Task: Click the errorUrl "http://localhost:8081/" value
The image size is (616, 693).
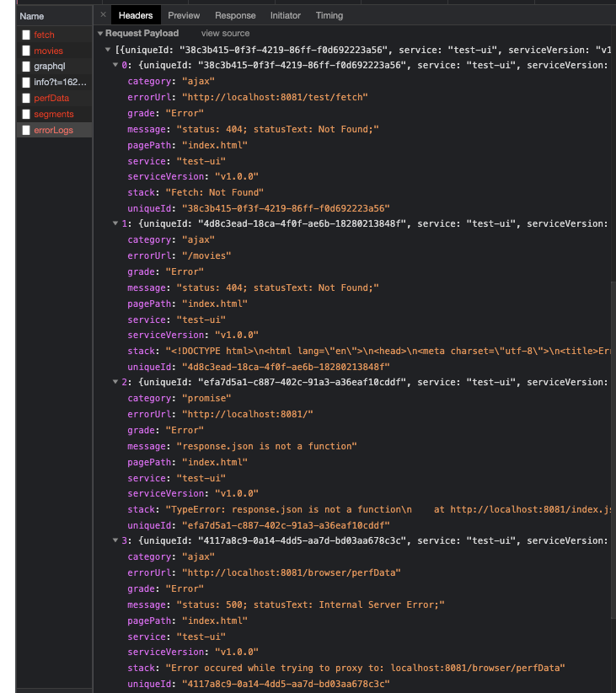Action: tap(248, 415)
